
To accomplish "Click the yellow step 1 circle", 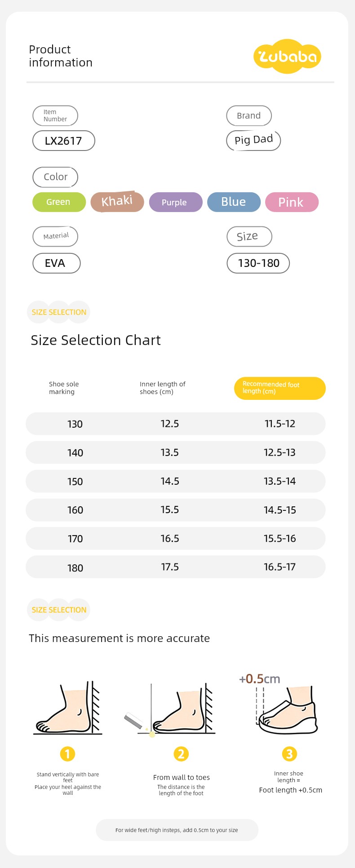I will (x=67, y=753).
